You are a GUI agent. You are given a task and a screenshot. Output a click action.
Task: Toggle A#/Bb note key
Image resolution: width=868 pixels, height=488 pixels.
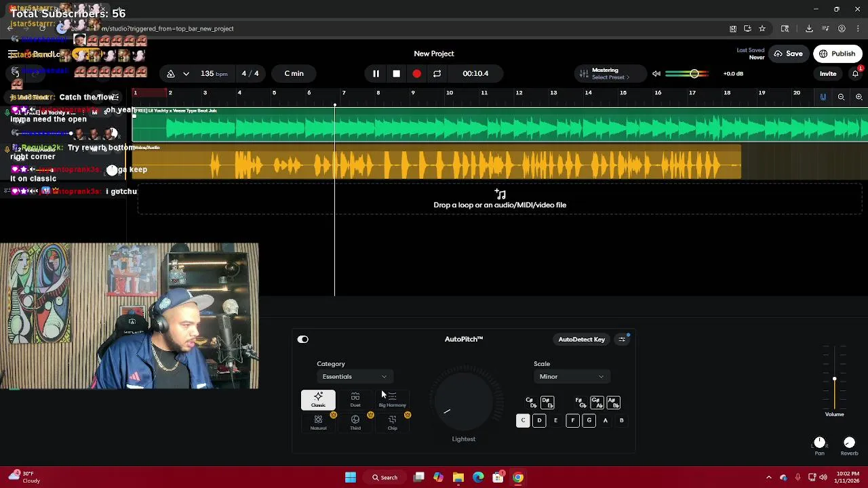click(x=613, y=403)
